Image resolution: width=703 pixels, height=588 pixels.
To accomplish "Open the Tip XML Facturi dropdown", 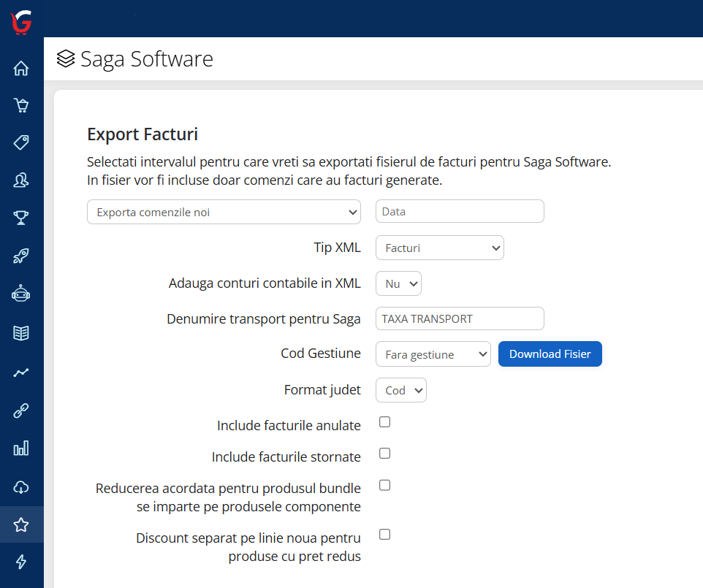I will point(440,248).
